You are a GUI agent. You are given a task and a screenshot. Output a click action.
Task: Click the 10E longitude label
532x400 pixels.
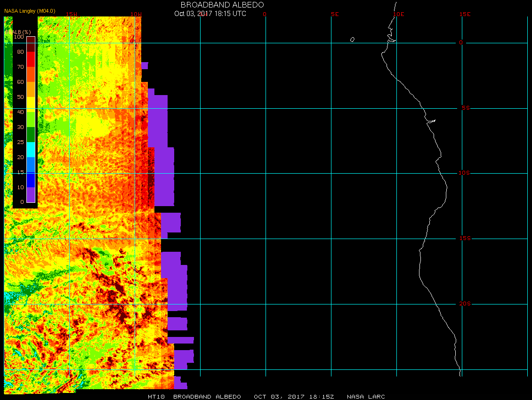pos(398,14)
